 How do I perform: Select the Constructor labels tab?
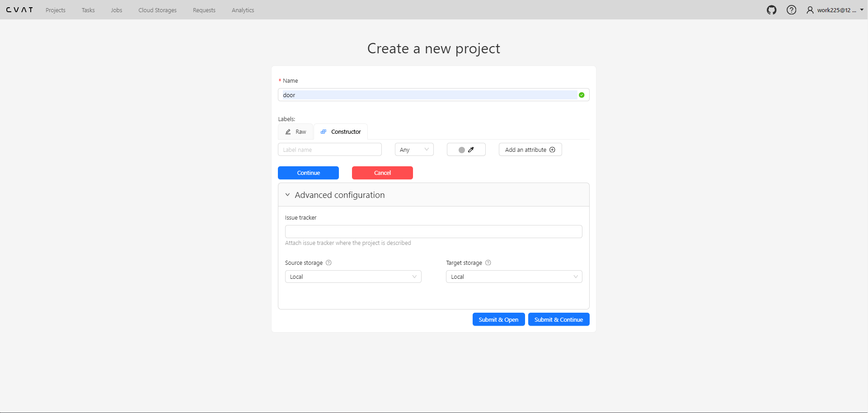click(x=341, y=131)
